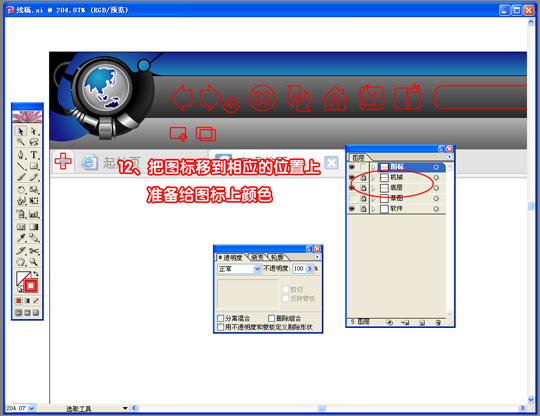The width and height of the screenshot is (540, 416).
Task: Select the Direct Selection arrow tool
Action: point(34,131)
